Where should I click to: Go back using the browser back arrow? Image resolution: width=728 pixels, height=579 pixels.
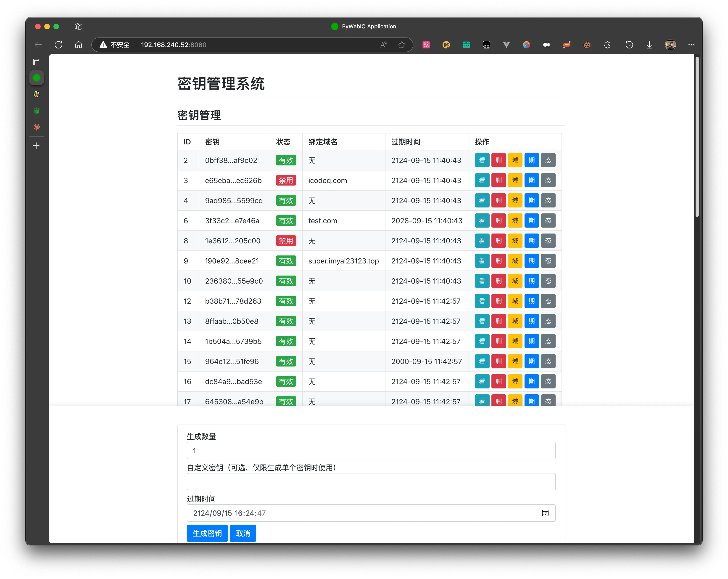pos(38,45)
